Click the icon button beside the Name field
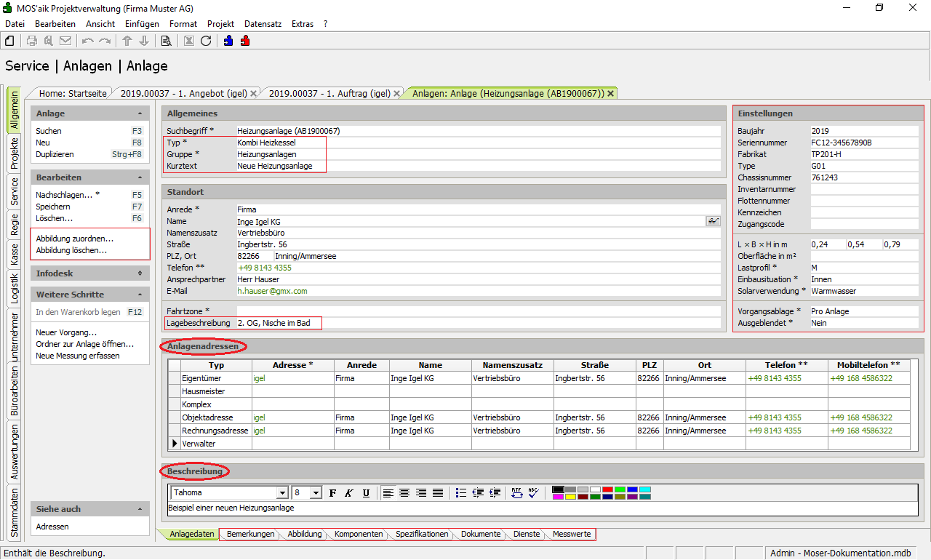The image size is (931, 560). click(713, 221)
